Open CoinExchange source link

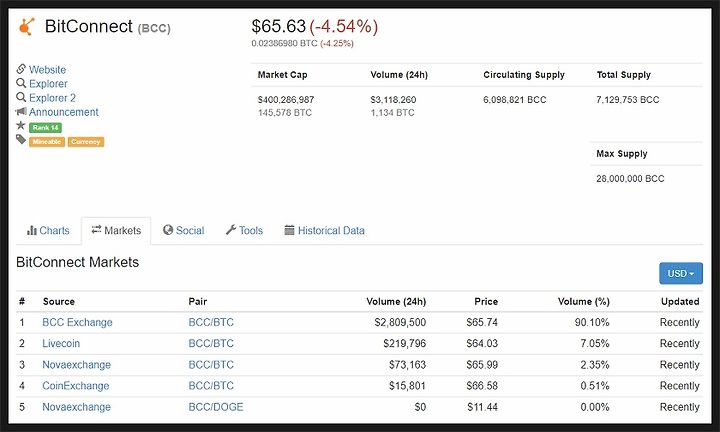click(x=76, y=386)
